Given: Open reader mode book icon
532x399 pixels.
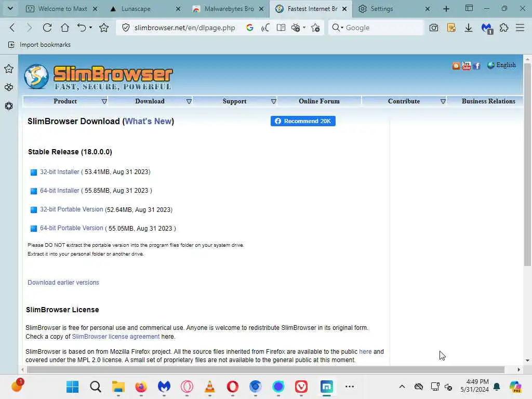Looking at the screenshot, I should 281,28.
